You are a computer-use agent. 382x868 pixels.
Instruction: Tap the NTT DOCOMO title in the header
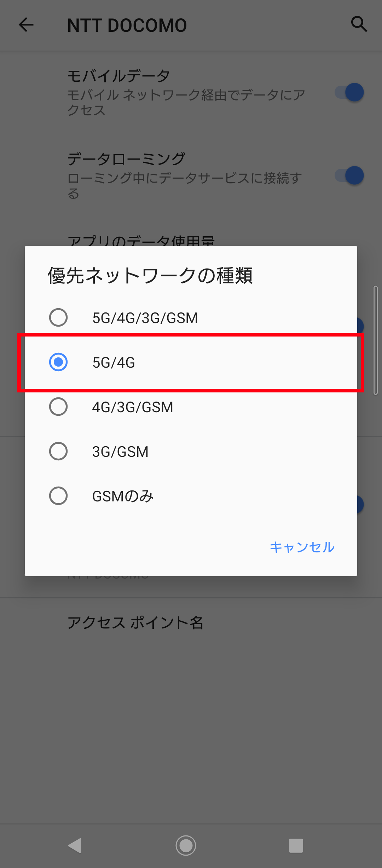click(x=127, y=25)
